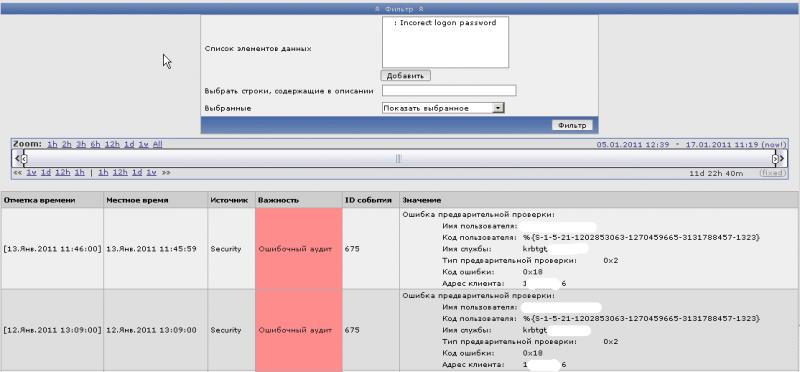Click the Добавить button
Image resolution: width=800 pixels, height=372 pixels.
pos(406,76)
